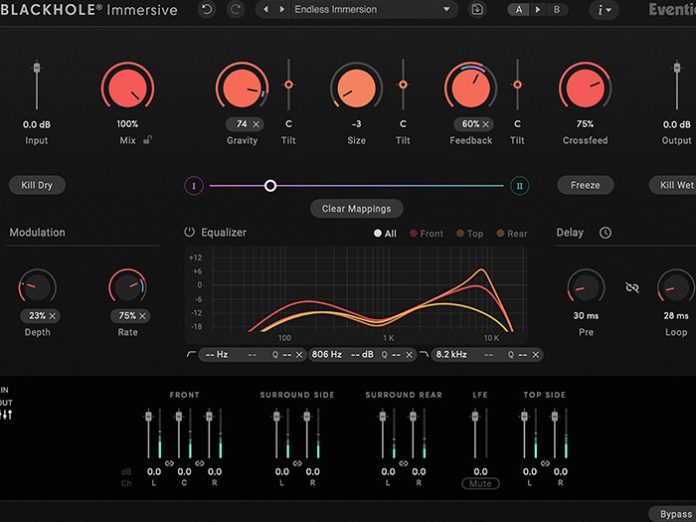696x522 pixels.
Task: Click the Modulation Rate knob
Action: (127, 288)
